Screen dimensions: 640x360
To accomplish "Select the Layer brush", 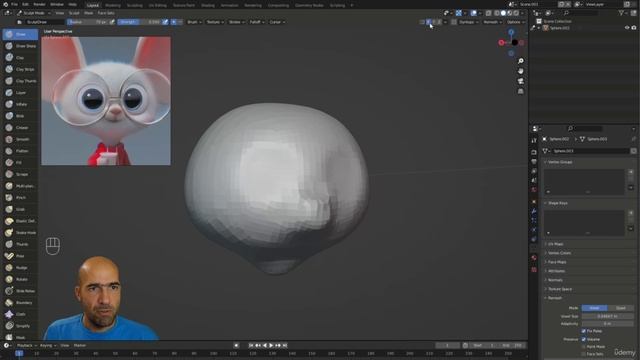I will coord(20,93).
